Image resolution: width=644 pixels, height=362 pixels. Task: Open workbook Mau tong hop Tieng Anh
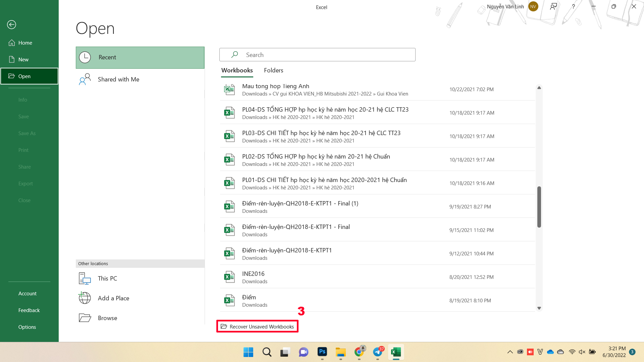377,89
